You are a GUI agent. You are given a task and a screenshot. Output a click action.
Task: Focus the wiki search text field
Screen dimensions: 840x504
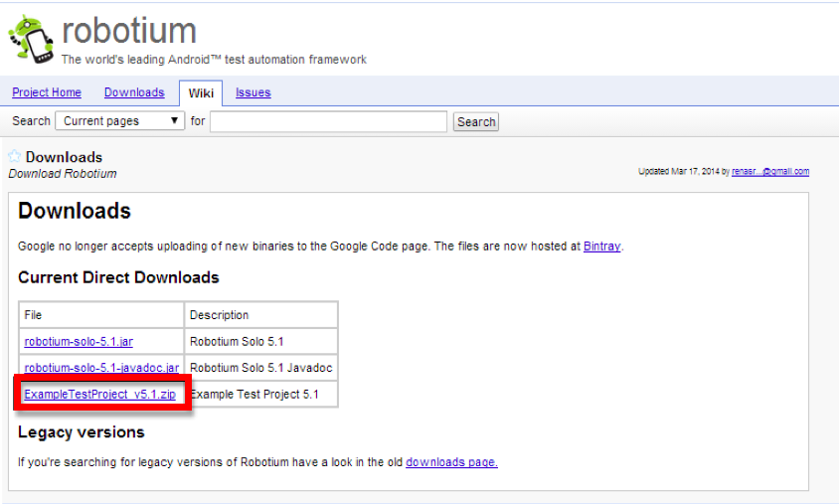[328, 121]
